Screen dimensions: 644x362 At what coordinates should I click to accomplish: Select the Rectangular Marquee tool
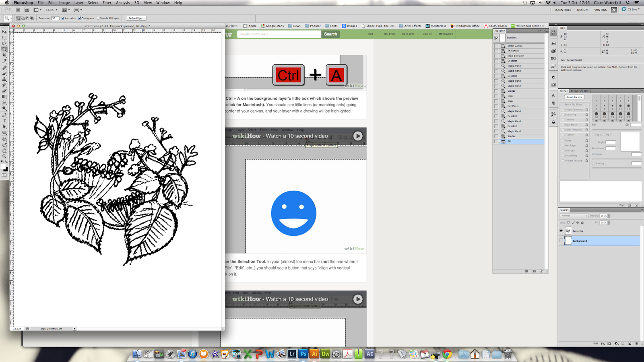click(4, 37)
